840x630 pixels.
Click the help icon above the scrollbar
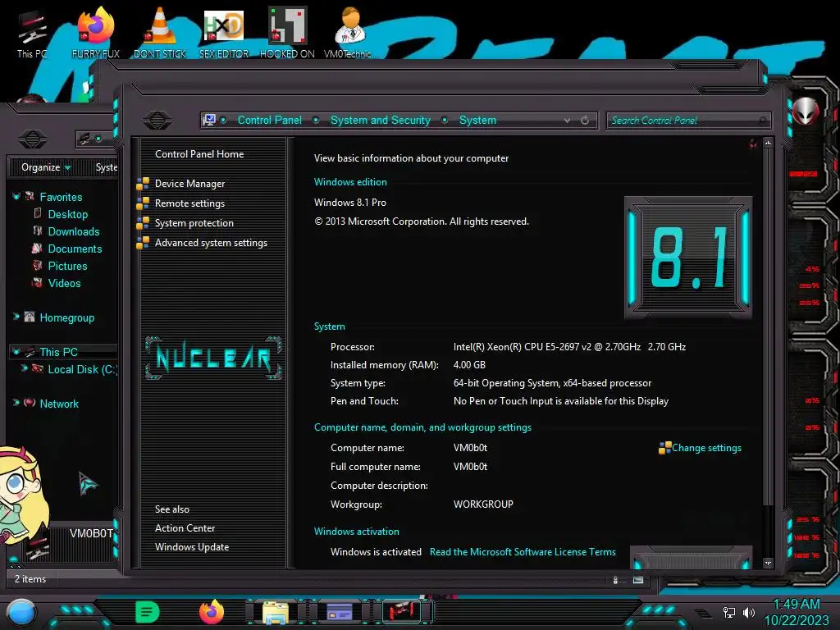click(754, 144)
